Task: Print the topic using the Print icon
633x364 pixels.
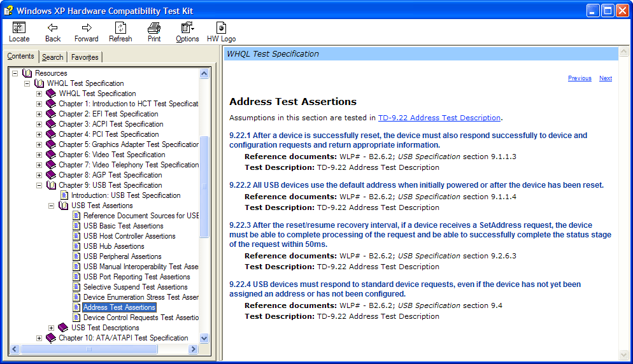Action: click(x=154, y=28)
